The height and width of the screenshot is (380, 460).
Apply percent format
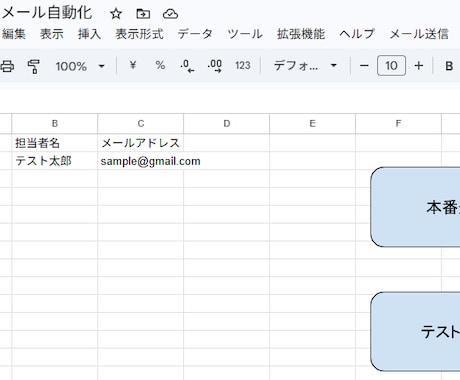[160, 65]
